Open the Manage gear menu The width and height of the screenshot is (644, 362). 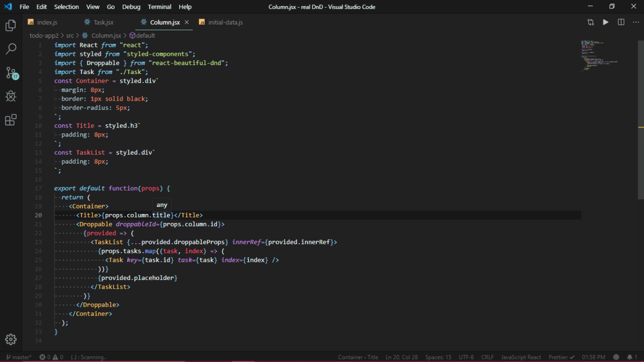coord(11,339)
